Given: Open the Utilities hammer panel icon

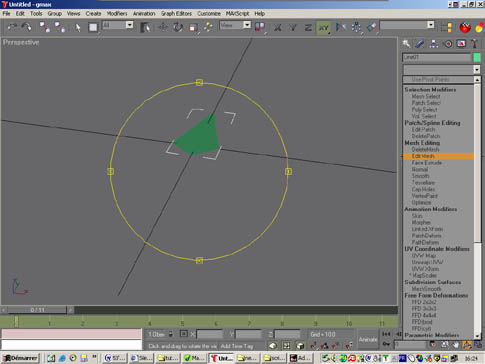Looking at the screenshot, I should [475, 44].
